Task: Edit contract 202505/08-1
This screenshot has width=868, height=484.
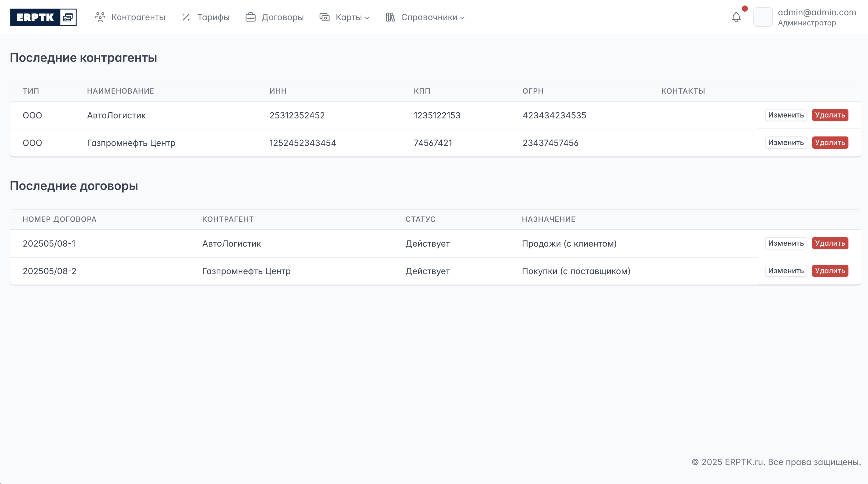Action: (786, 243)
